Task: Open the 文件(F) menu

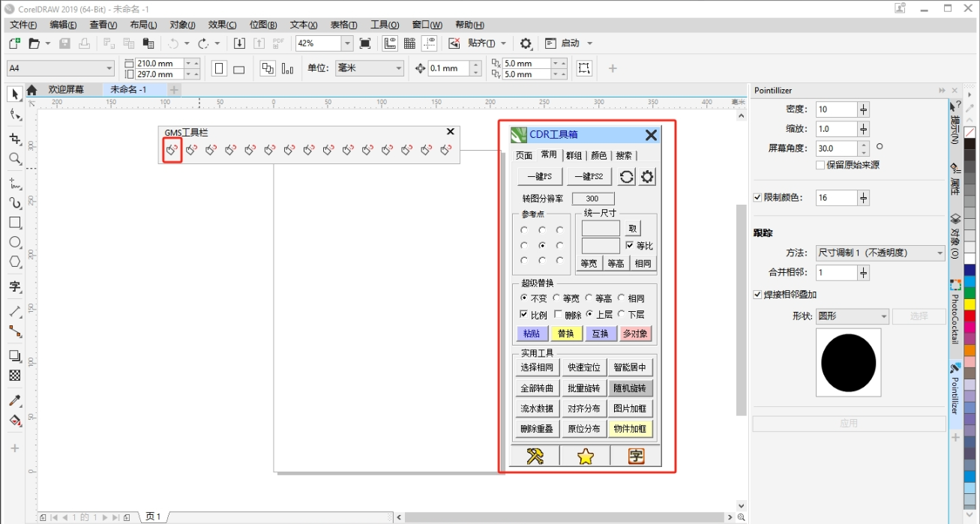Action: tap(24, 25)
